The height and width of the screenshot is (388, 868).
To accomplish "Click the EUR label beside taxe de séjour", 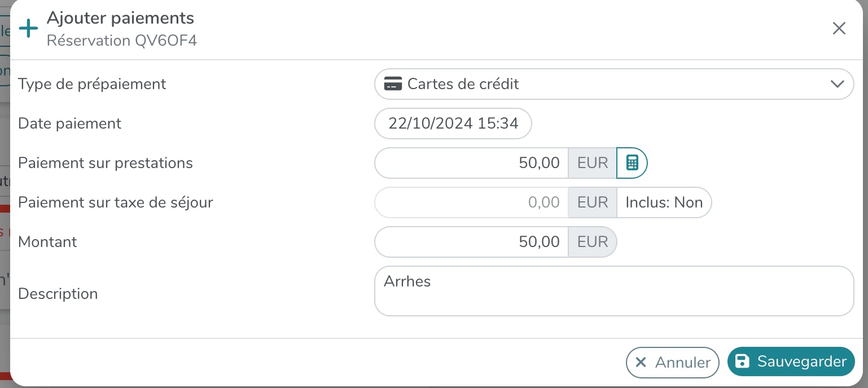I will 593,202.
